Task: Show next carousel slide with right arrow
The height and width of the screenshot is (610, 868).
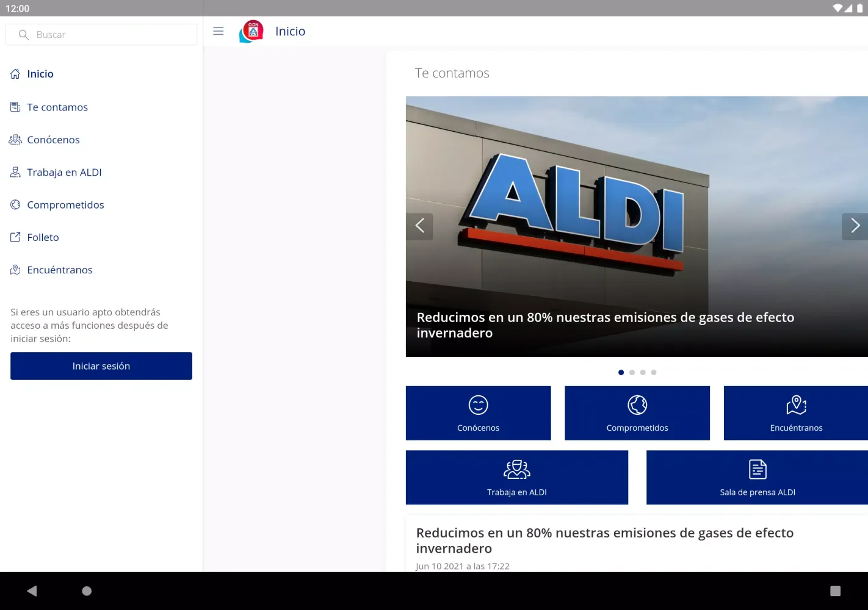Action: 855,226
